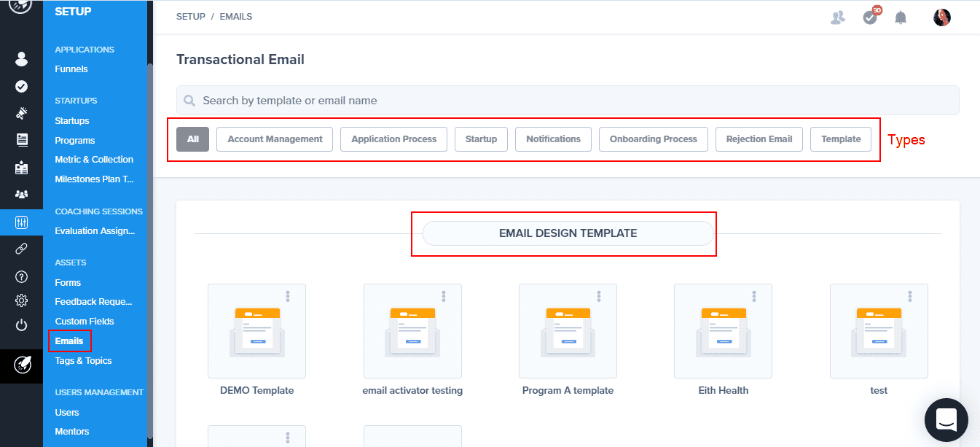Open the email activator testing thumbnail

point(412,331)
